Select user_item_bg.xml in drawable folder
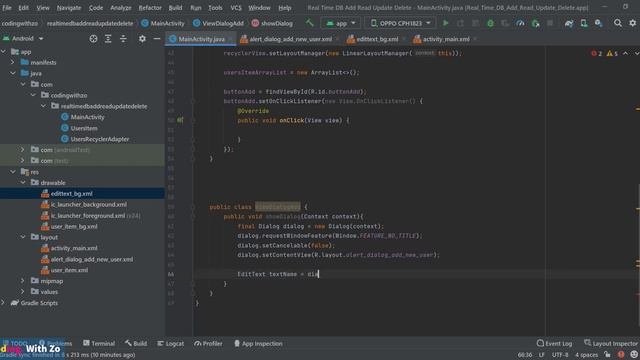640x360 pixels. (x=74, y=227)
